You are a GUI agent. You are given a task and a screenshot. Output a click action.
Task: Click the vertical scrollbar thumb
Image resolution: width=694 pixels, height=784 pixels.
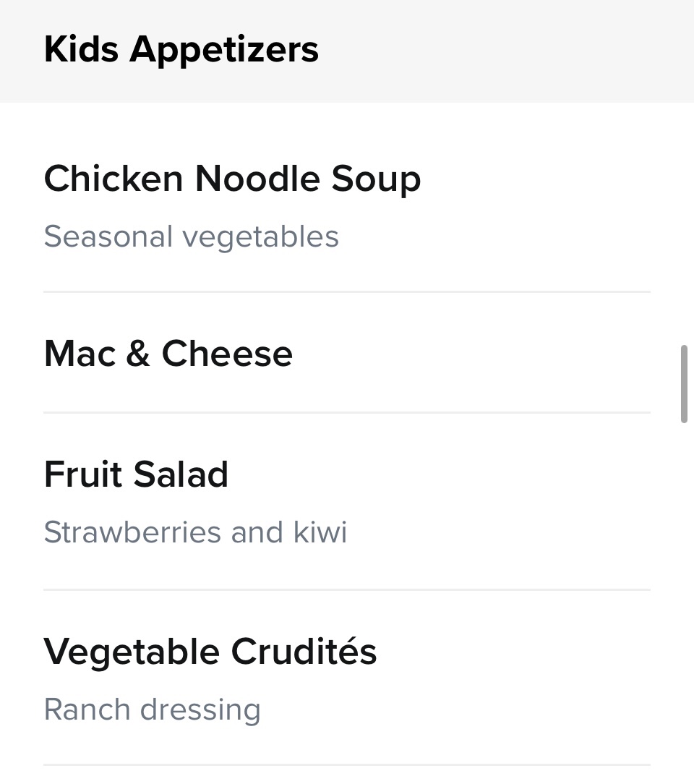[x=683, y=384]
